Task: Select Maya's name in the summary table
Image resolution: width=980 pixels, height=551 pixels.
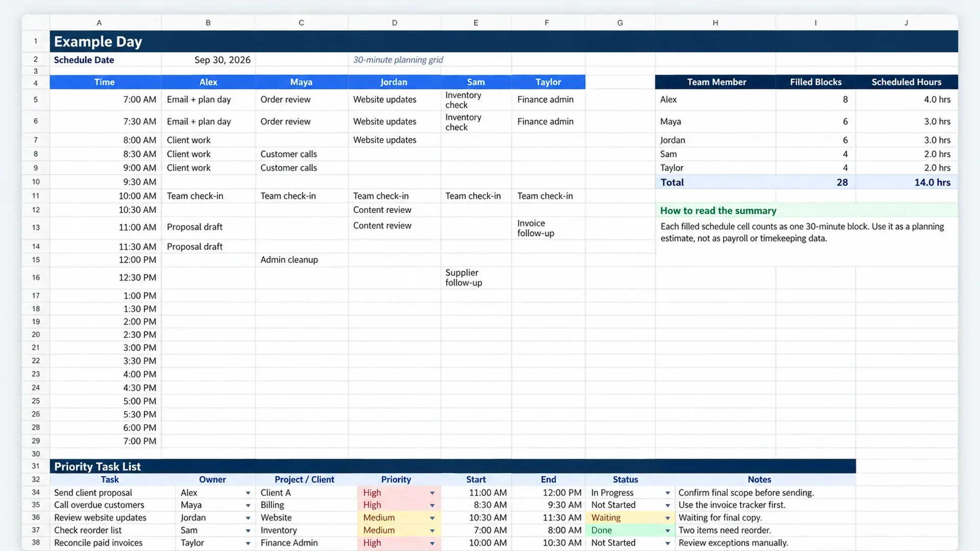Action: pos(715,121)
